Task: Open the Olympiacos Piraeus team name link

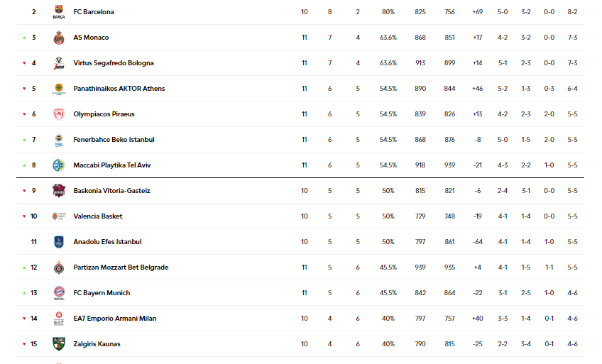Action: click(x=104, y=114)
